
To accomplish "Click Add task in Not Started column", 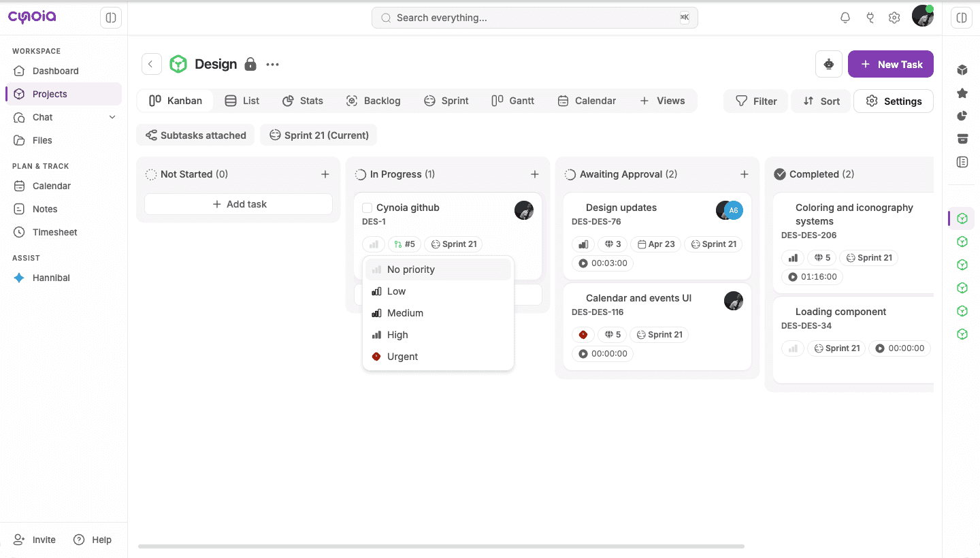I will point(239,204).
